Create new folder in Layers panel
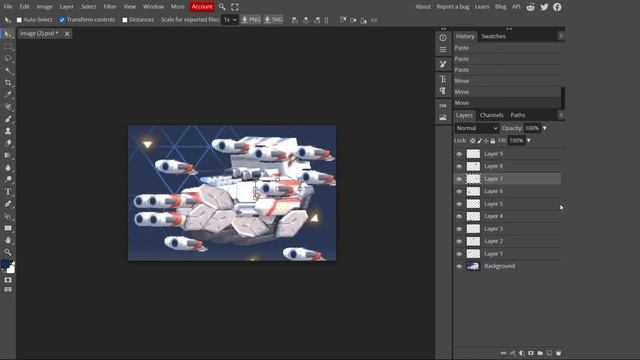This screenshot has height=360, width=640. [540, 353]
